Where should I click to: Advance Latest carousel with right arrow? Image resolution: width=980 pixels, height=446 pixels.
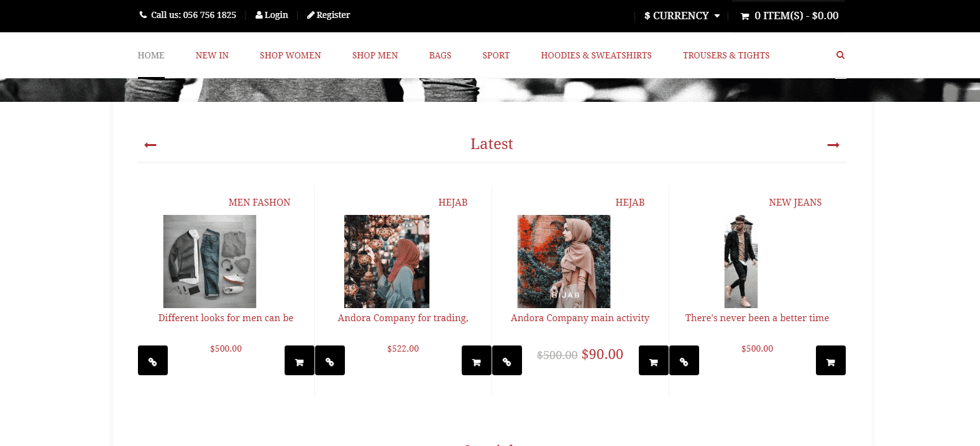click(x=833, y=145)
